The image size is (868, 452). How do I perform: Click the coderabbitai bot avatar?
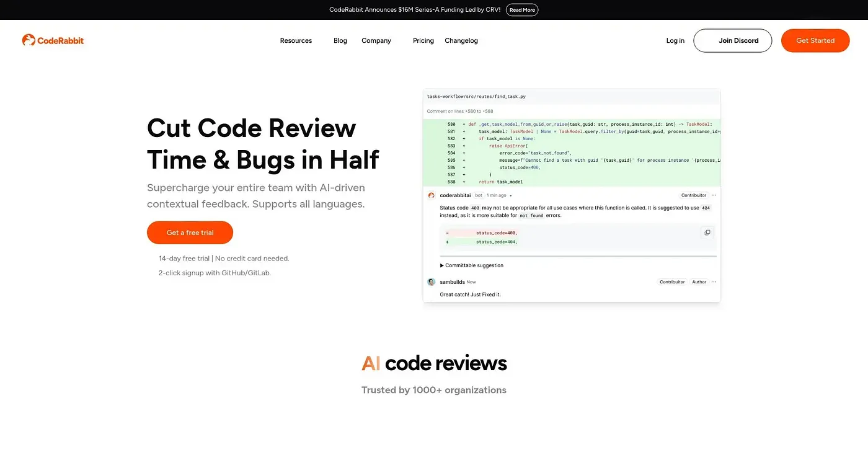tap(432, 195)
